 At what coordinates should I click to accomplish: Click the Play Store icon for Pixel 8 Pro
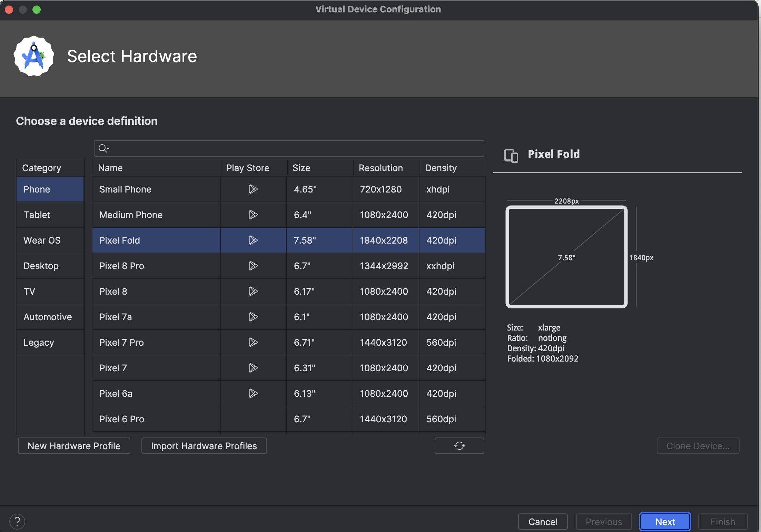click(x=253, y=266)
